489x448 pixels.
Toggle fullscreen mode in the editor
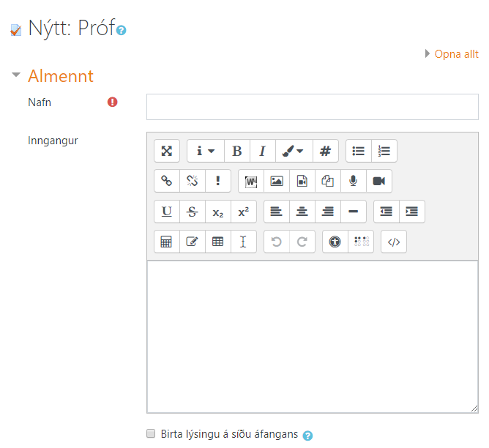click(x=167, y=151)
